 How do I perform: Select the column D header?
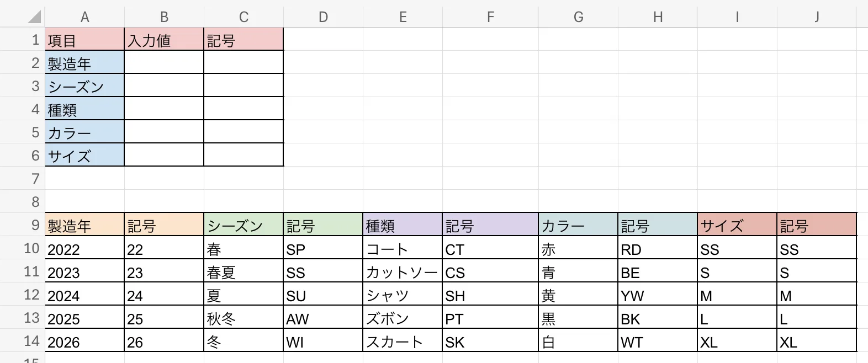click(x=323, y=17)
